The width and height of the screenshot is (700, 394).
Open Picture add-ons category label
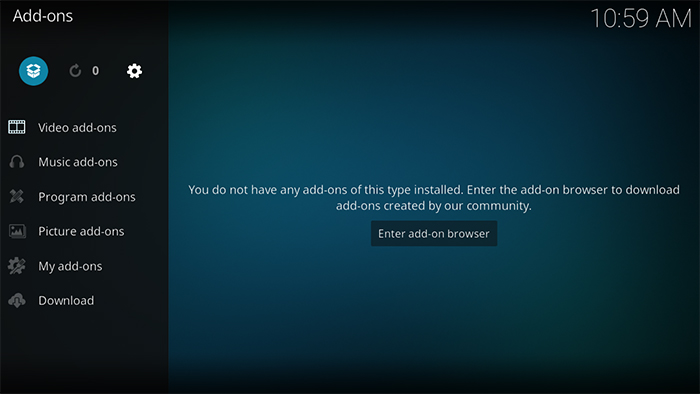[81, 231]
